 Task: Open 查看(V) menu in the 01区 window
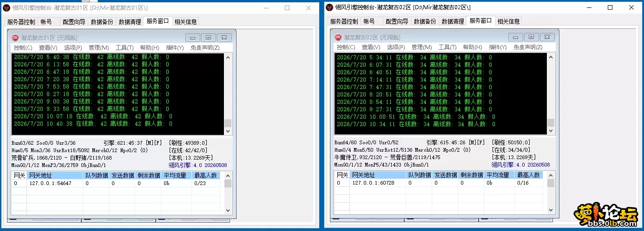click(x=48, y=48)
